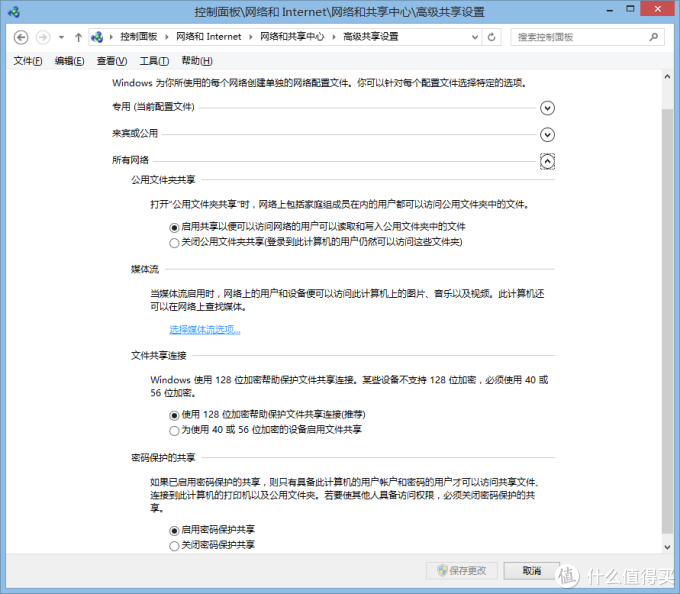Click the forward navigation arrow

(42, 37)
